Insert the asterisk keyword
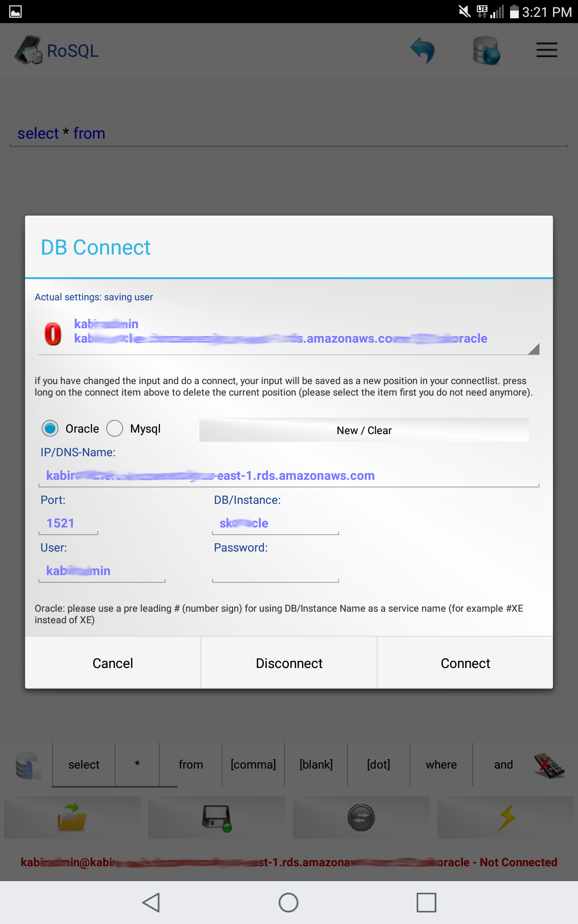 click(137, 764)
